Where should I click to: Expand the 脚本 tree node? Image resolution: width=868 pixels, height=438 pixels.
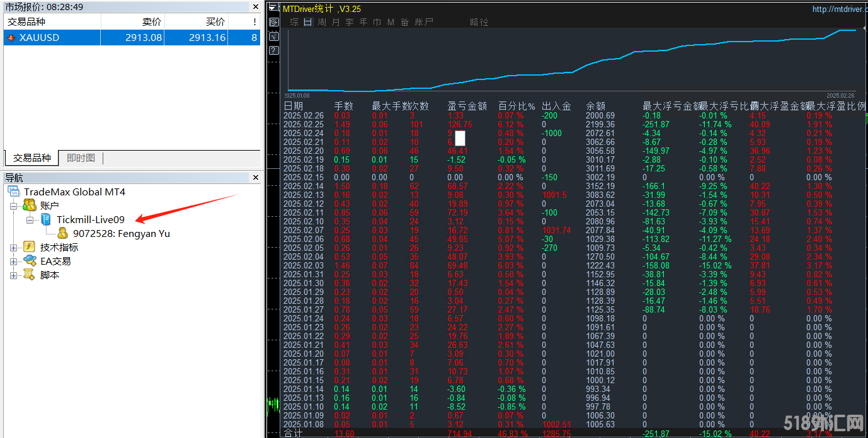click(14, 275)
